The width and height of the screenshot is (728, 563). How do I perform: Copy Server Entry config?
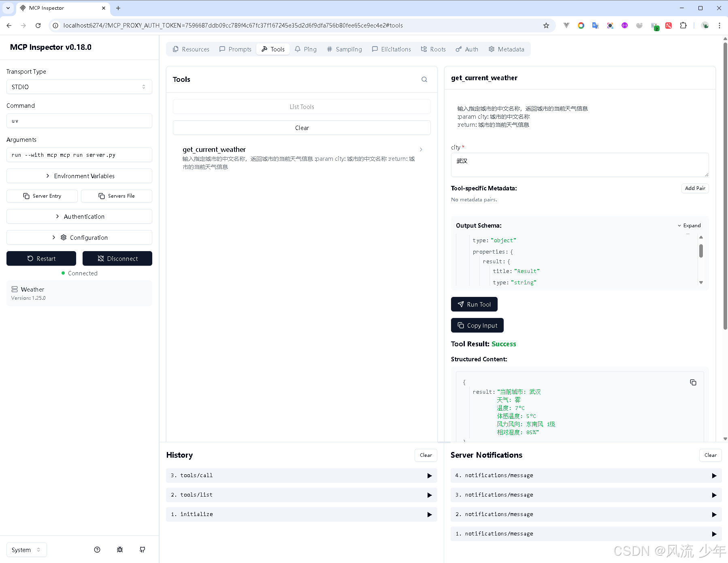point(42,196)
